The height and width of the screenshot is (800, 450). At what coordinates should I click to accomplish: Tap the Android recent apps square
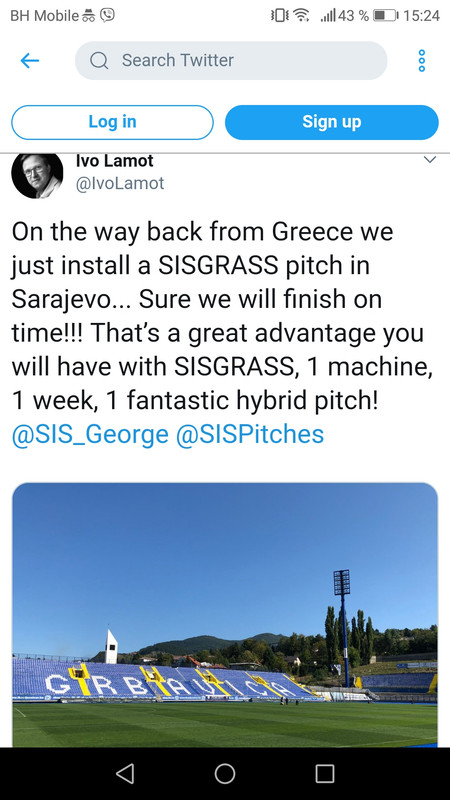tap(324, 773)
